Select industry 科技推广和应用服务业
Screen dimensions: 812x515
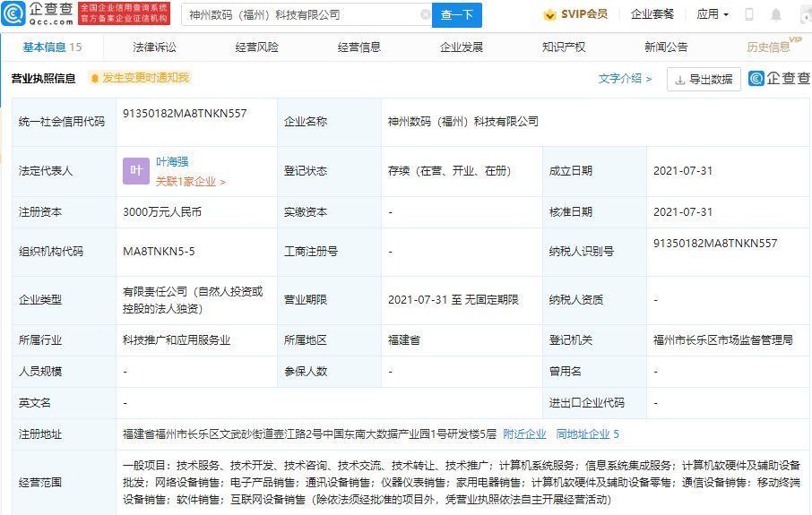coord(177,340)
